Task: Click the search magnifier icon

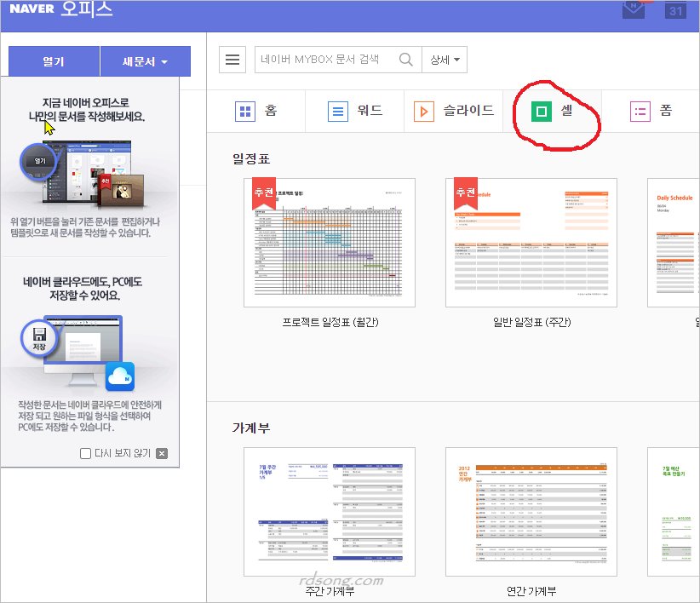Action: [406, 60]
